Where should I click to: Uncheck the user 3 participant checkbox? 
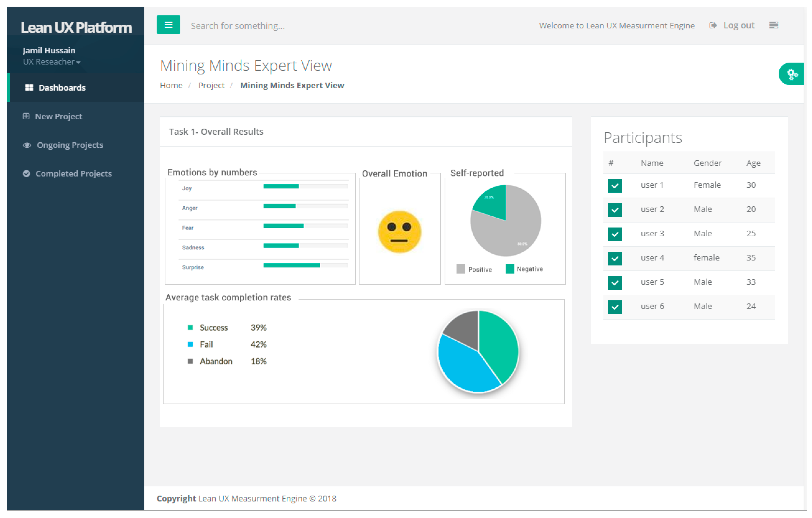point(615,234)
